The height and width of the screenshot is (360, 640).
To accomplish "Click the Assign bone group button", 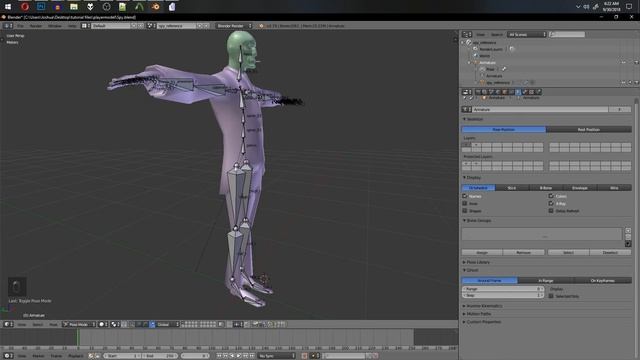I will [x=482, y=253].
